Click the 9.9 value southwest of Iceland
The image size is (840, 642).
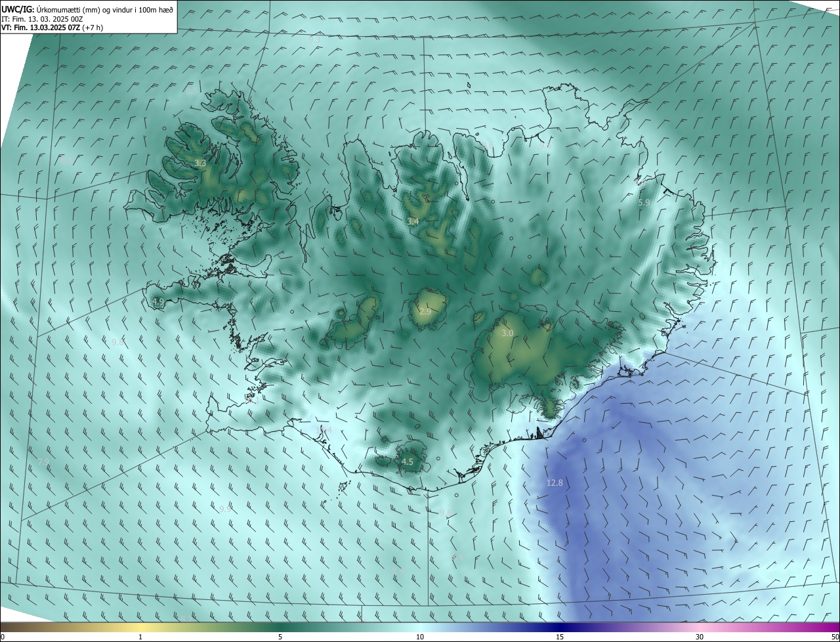click(x=225, y=509)
